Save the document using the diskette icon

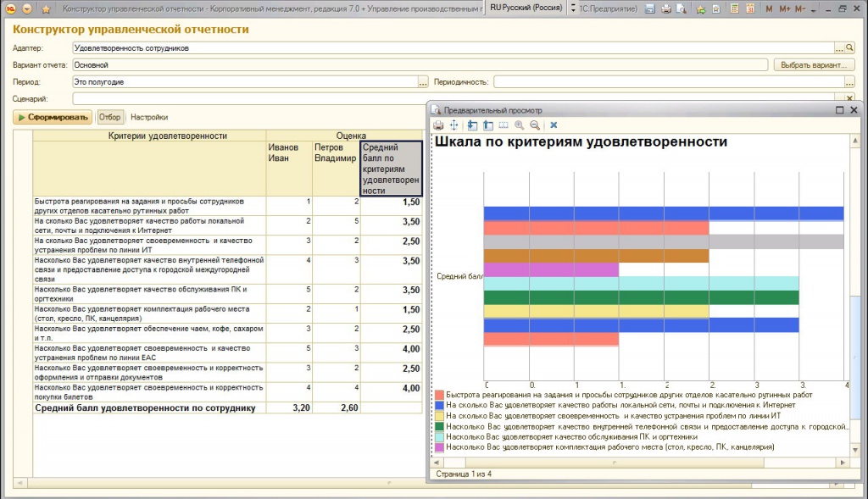pyautogui.click(x=650, y=8)
